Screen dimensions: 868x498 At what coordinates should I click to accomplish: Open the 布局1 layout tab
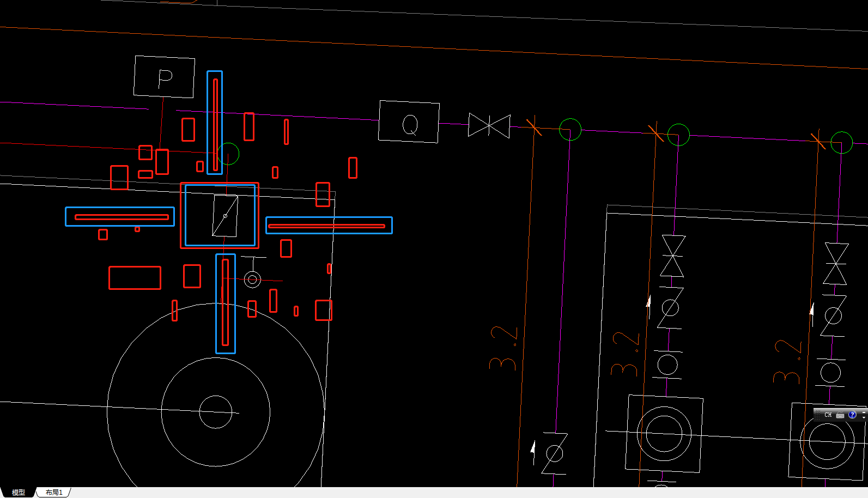54,493
